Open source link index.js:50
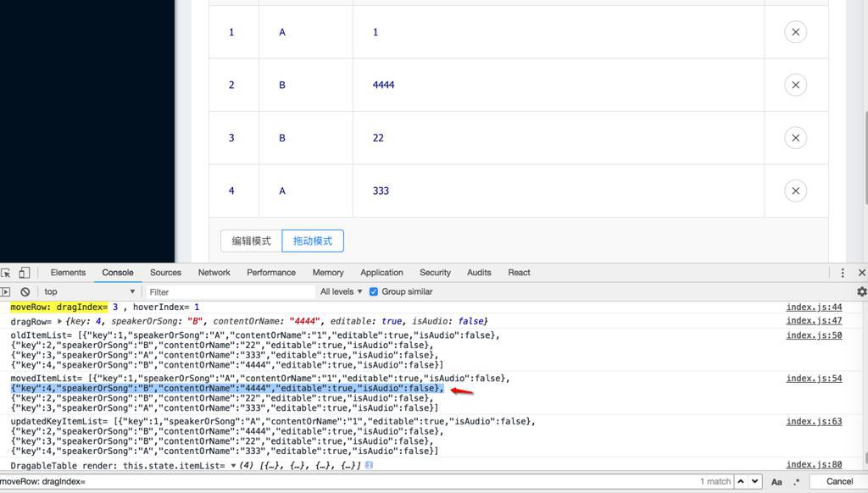This screenshot has height=493, width=868. [x=814, y=335]
